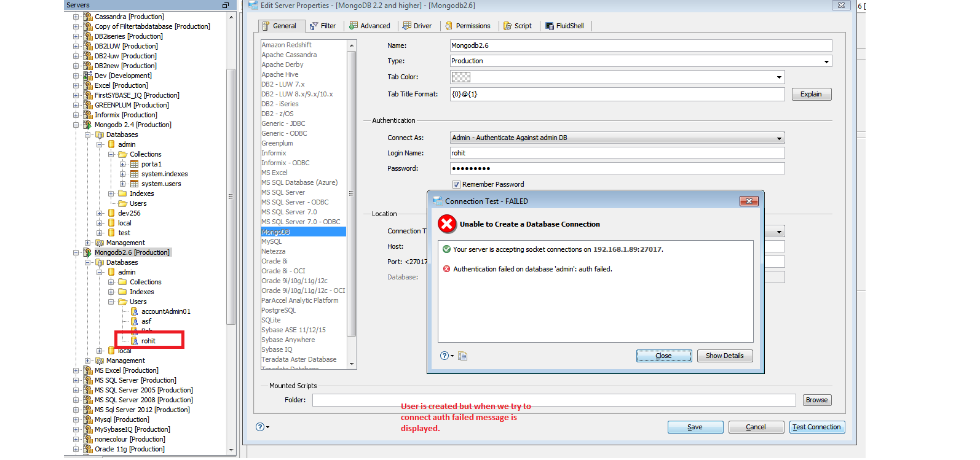
Task: Open the Connect As dropdown
Action: pos(779,138)
